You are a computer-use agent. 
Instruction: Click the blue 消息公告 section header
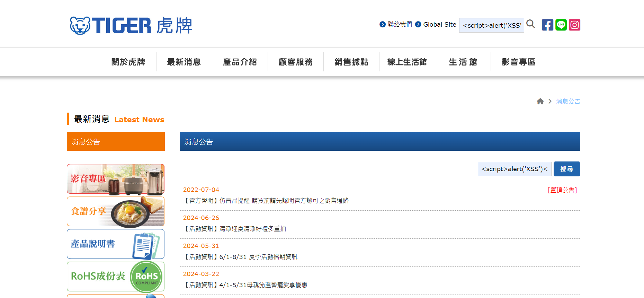tap(380, 141)
